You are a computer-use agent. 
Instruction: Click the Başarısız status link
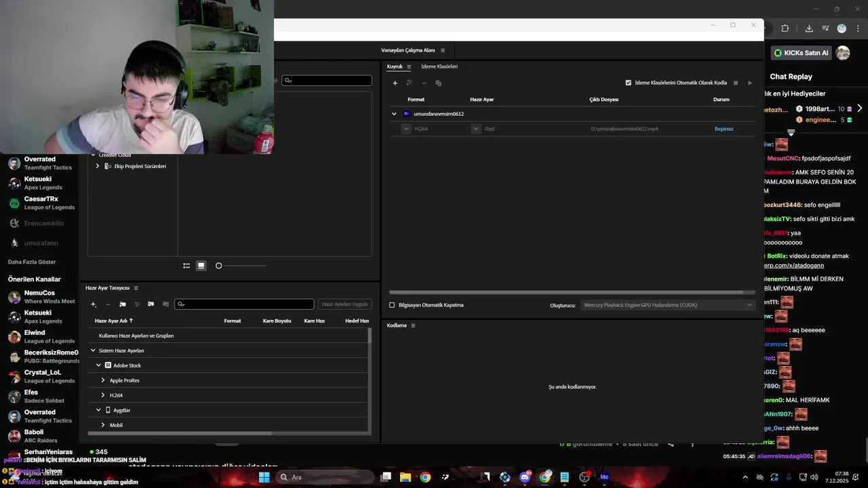tap(724, 129)
